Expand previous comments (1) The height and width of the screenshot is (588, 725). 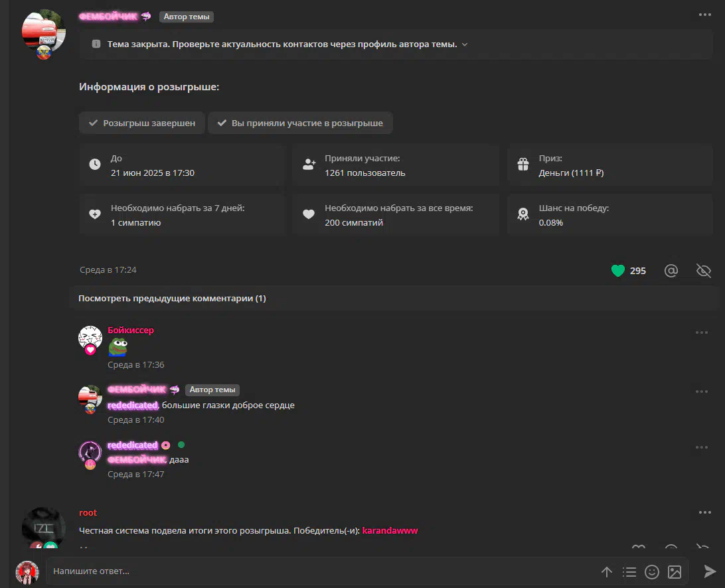172,298
